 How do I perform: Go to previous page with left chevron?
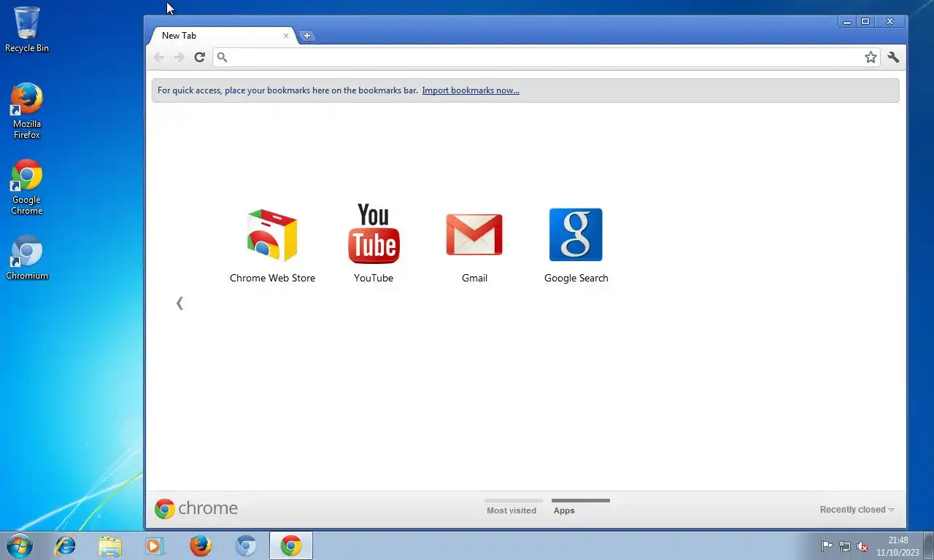pyautogui.click(x=180, y=303)
